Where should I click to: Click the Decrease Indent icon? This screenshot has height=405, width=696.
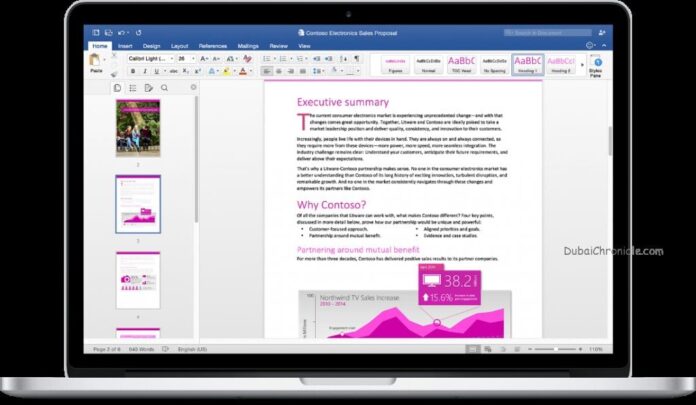click(316, 59)
